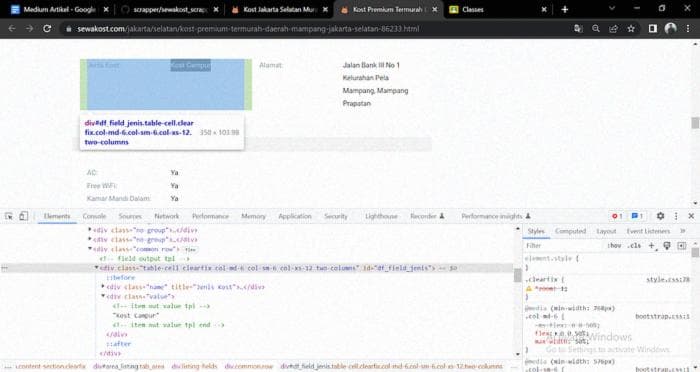This screenshot has height=372, width=700.
Task: Switch to Computed sidebar tab
Action: pyautogui.click(x=571, y=231)
